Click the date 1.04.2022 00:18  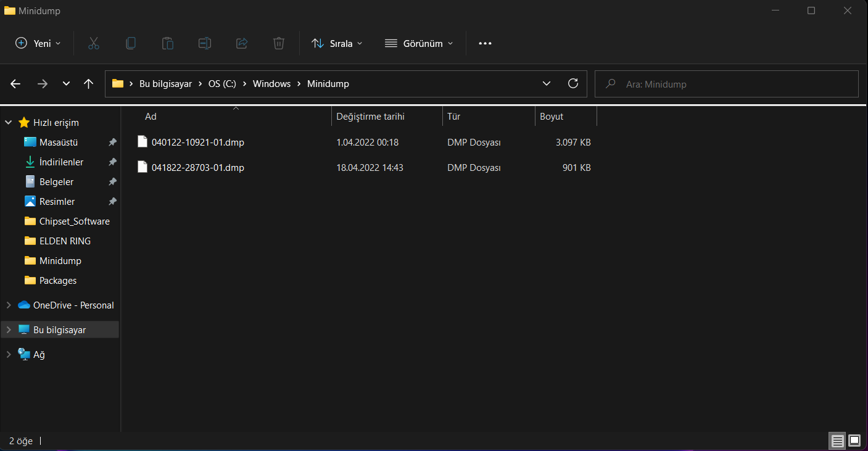(x=368, y=143)
